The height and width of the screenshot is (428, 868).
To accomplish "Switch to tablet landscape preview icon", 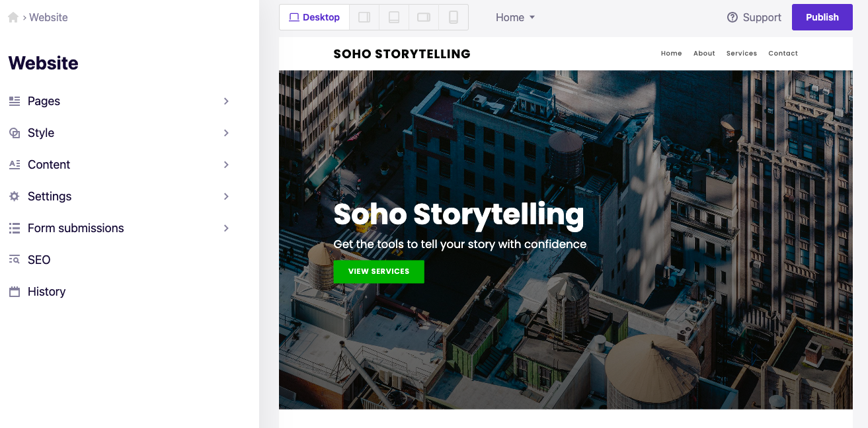I will [364, 17].
